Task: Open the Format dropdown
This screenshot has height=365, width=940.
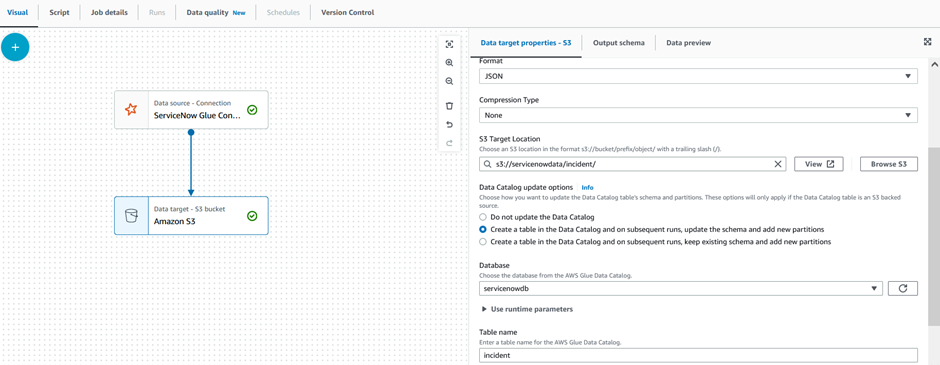Action: (698, 76)
